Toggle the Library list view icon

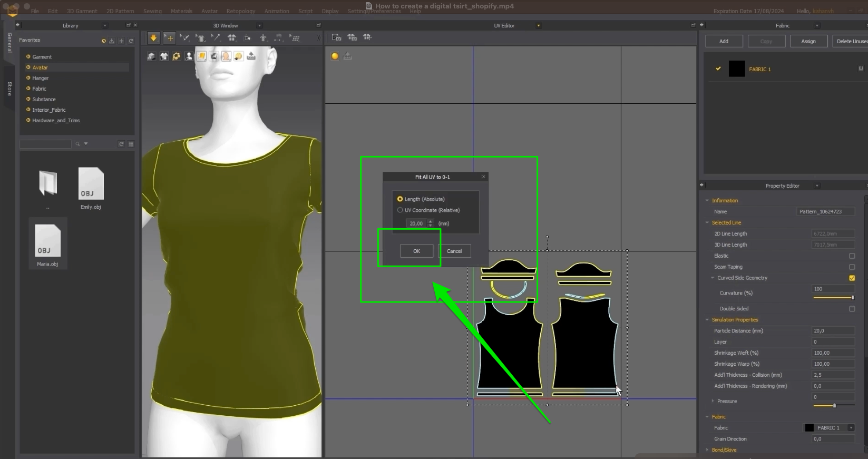pyautogui.click(x=131, y=144)
